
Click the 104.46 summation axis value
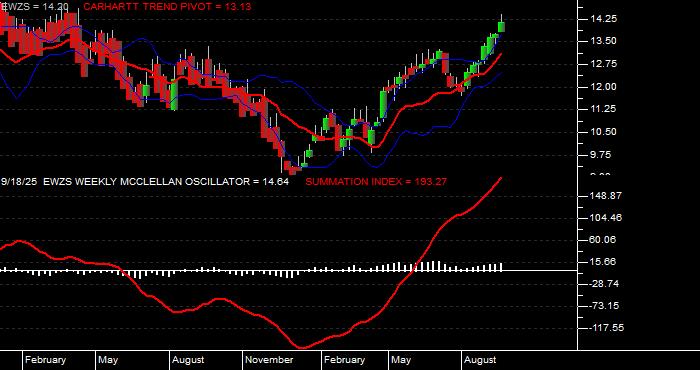605,218
